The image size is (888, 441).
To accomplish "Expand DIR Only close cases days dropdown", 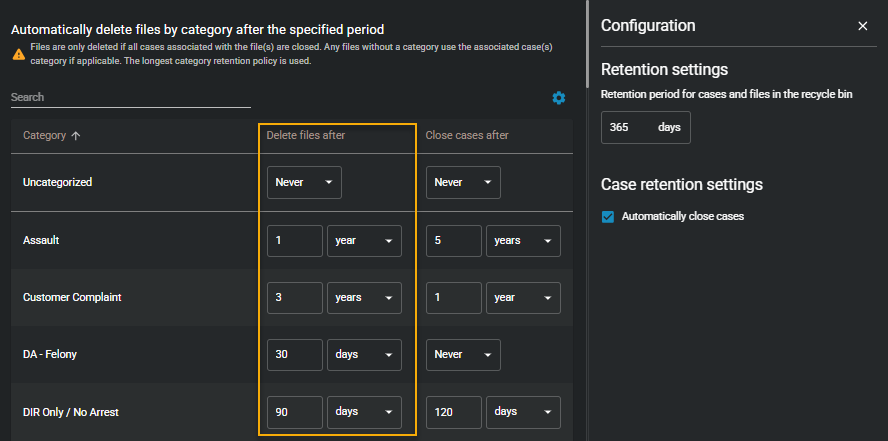I will point(523,412).
